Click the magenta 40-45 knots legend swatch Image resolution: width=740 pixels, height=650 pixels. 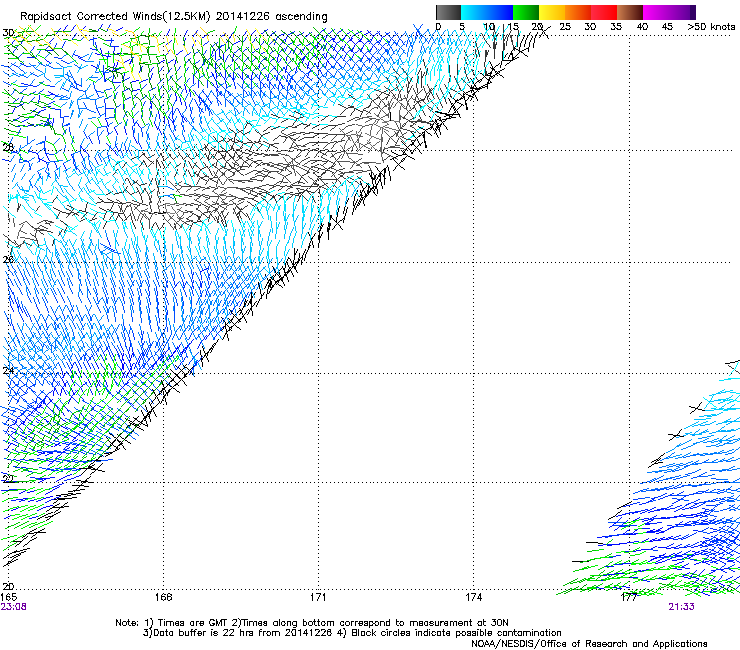click(656, 12)
